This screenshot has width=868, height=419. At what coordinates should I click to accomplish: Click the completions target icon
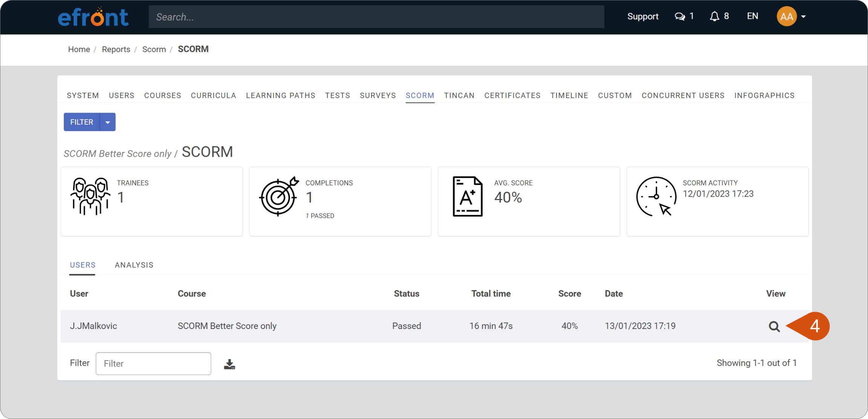279,196
